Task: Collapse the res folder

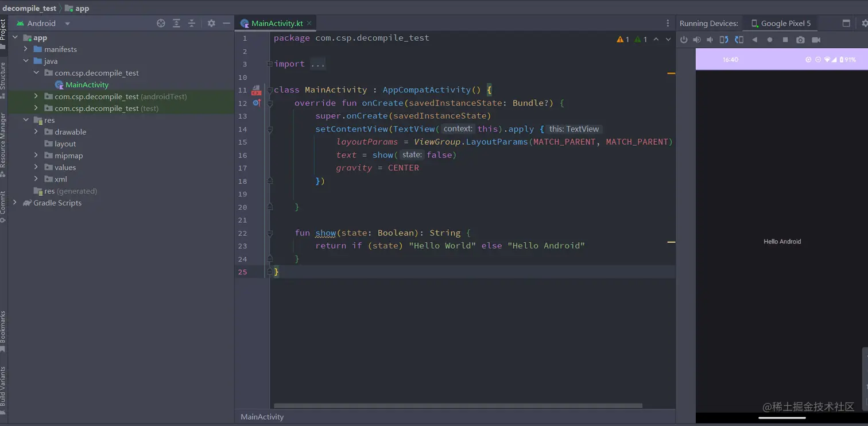Action: (26, 120)
